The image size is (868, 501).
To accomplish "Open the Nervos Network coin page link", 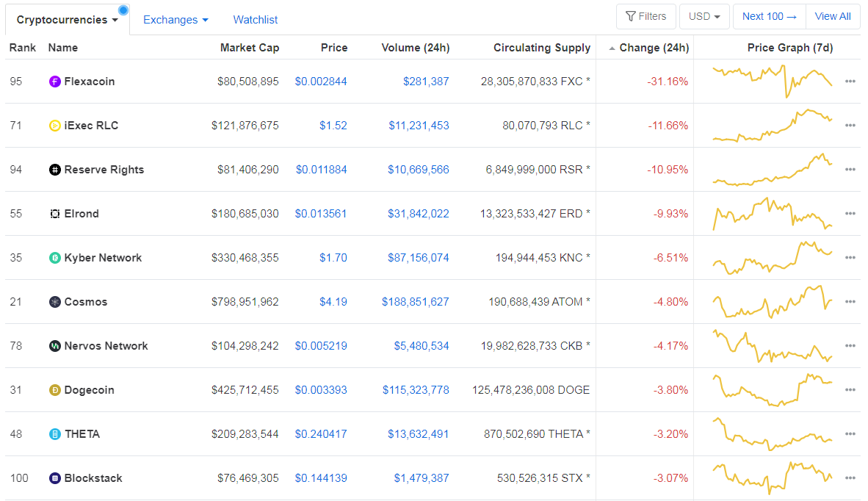I will 106,346.
